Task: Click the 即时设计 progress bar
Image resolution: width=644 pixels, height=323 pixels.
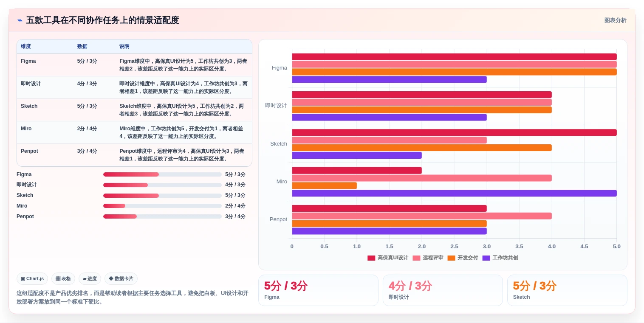Action: [x=162, y=185]
